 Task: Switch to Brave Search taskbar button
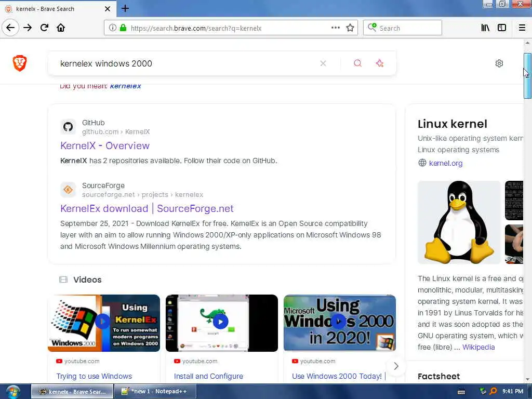[72, 391]
